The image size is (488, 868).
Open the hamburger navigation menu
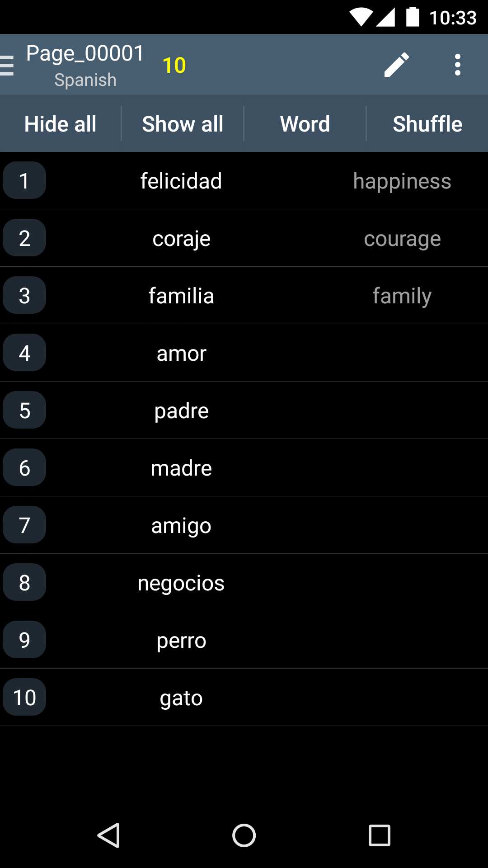pyautogui.click(x=7, y=65)
